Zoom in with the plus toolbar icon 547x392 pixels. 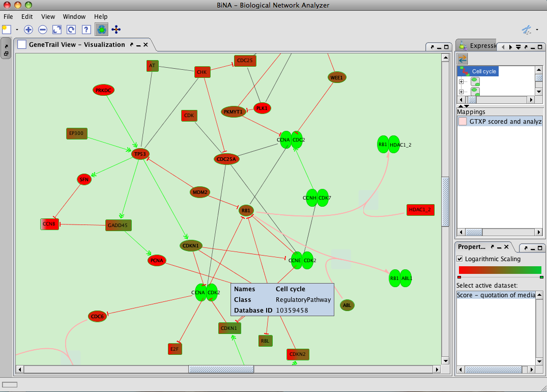(x=28, y=30)
